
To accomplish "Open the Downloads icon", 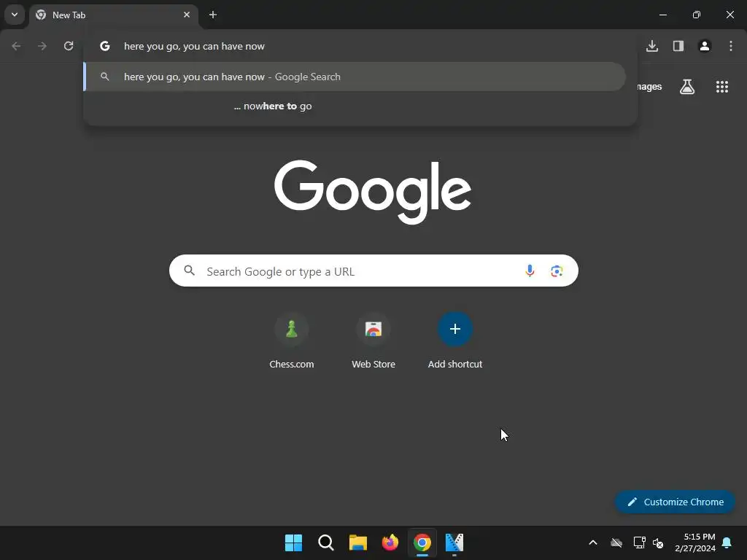I will tap(652, 46).
